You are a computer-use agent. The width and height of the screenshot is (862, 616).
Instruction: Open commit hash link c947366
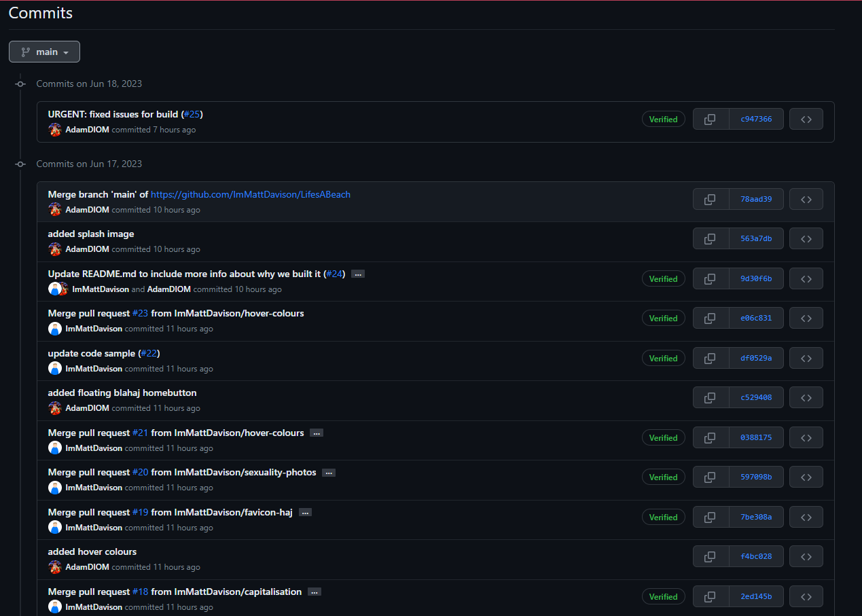(756, 119)
